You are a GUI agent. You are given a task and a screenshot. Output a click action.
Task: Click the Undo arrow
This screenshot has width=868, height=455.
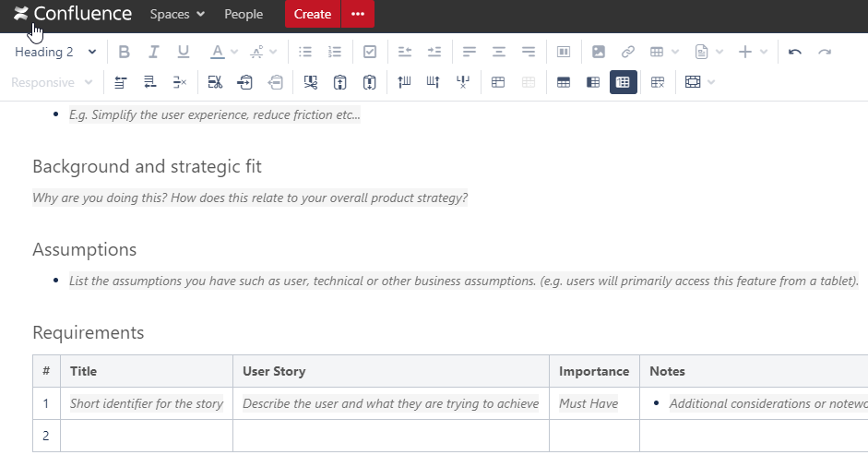coord(794,52)
